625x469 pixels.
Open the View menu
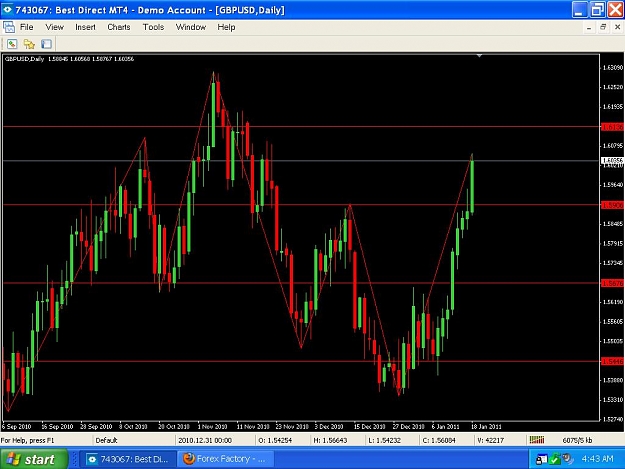coord(55,27)
